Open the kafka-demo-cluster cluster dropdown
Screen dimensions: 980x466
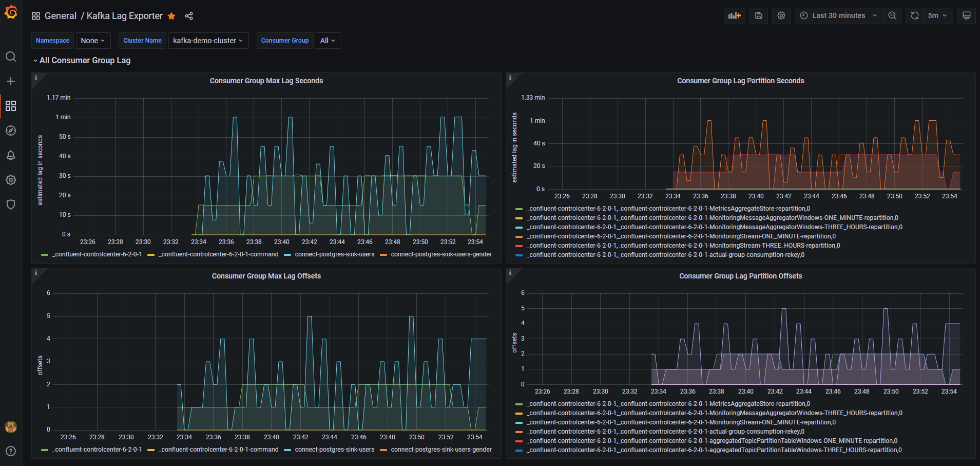pyautogui.click(x=208, y=41)
